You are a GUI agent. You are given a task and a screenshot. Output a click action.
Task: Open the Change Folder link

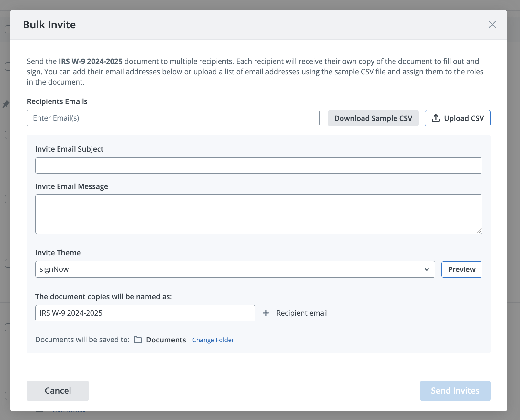coord(213,340)
